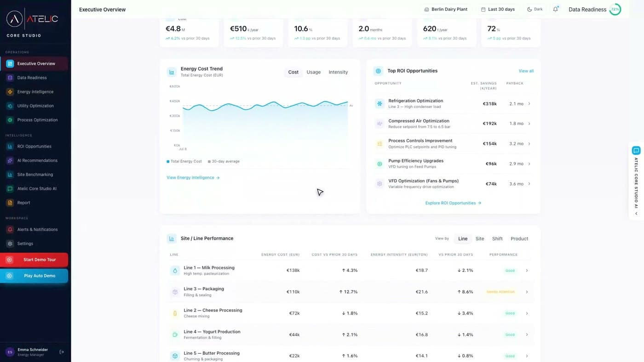The height and width of the screenshot is (362, 644).
Task: Click the Needs Attention badge for Line 3
Action: tap(500, 292)
